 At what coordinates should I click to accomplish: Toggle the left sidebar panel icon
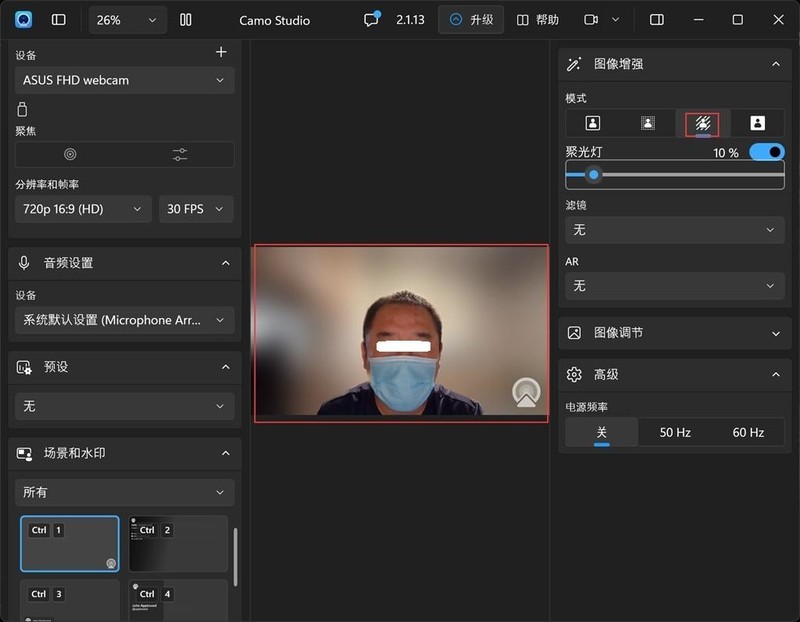59,20
